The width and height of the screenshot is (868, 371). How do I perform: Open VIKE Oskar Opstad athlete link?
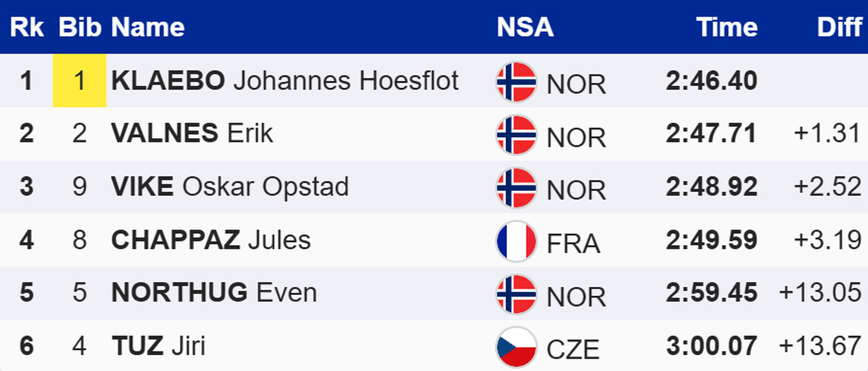point(230,187)
